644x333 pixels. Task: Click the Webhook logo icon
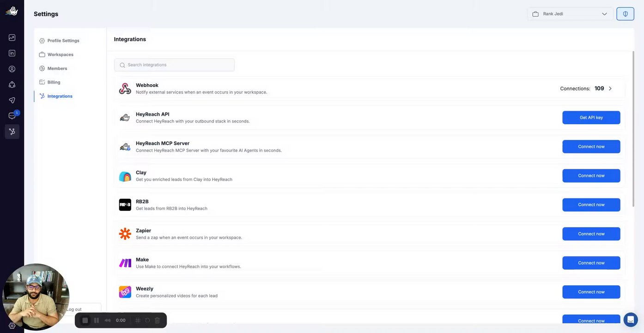(125, 88)
